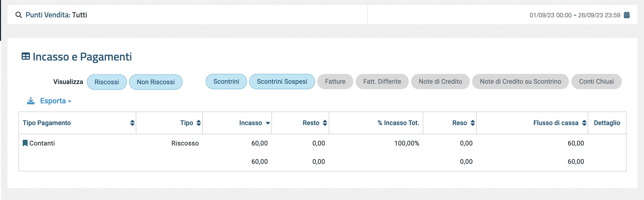The height and width of the screenshot is (200, 644).
Task: Enable the Fatture filter
Action: pos(335,82)
